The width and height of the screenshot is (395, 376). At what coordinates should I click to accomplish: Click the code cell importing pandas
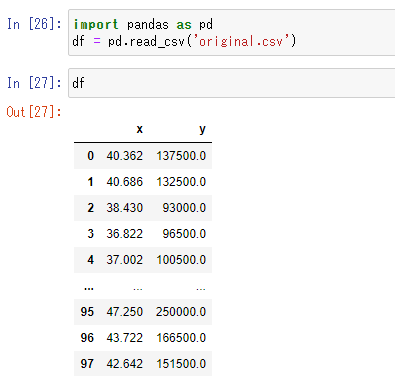[x=232, y=33]
